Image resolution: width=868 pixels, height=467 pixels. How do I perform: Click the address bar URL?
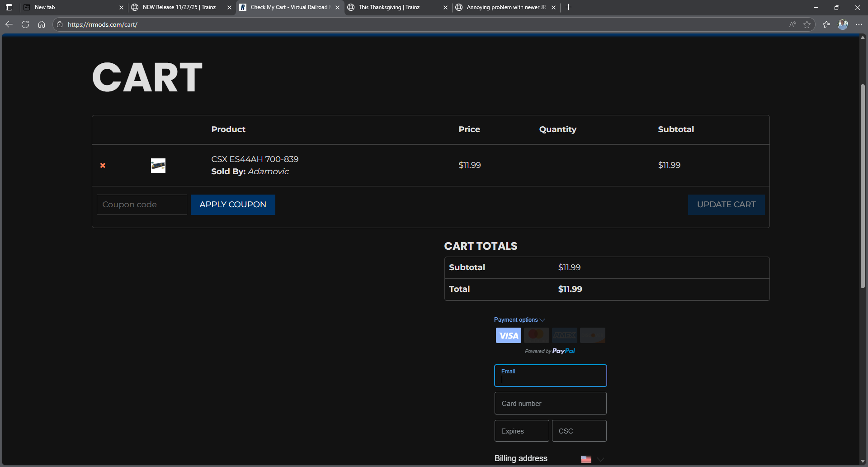click(103, 24)
